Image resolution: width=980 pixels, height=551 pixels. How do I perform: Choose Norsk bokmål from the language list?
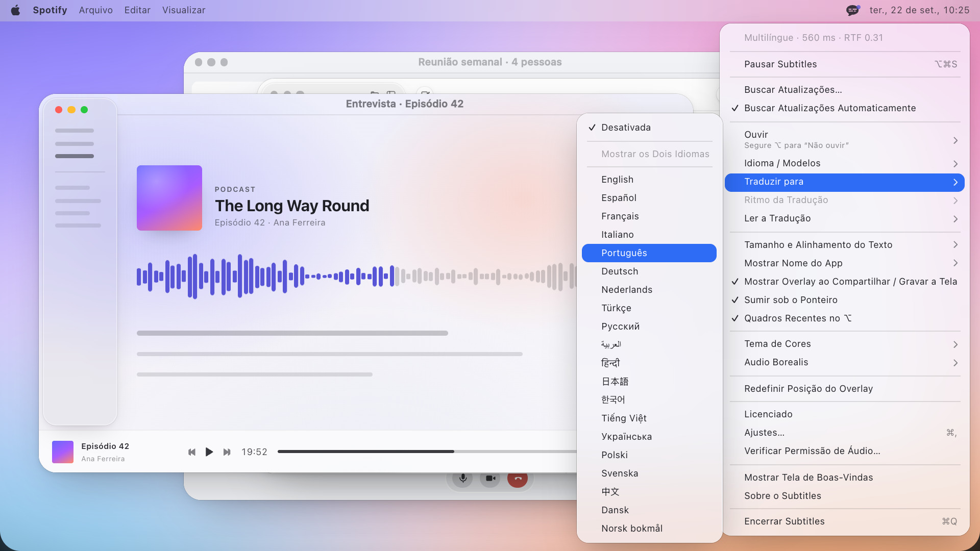tap(649, 529)
